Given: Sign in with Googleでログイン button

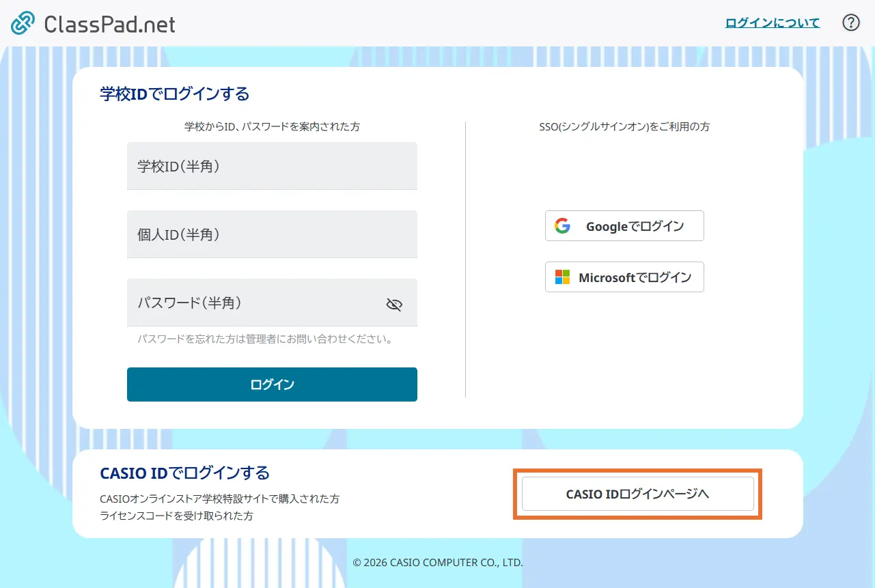Looking at the screenshot, I should point(624,226).
